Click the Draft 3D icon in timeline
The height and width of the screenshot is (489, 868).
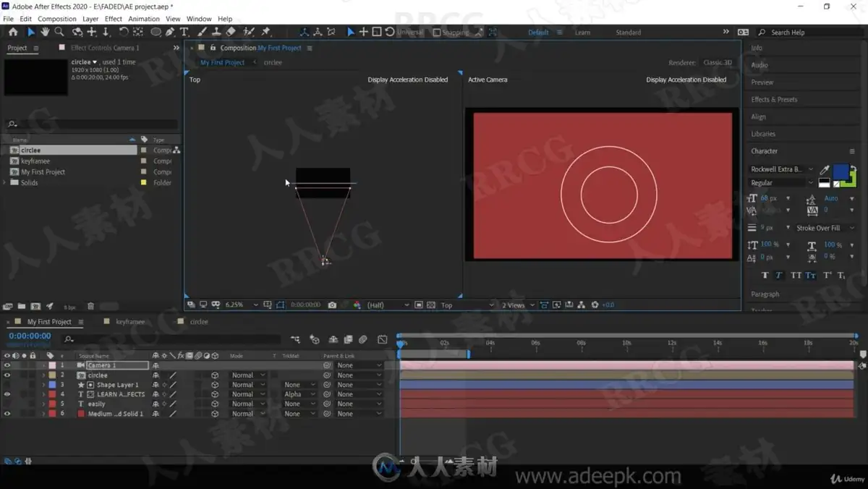point(314,339)
